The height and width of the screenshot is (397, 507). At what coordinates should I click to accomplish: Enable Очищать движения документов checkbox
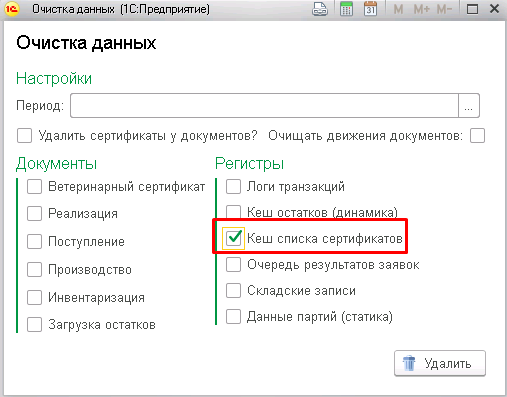(x=477, y=136)
